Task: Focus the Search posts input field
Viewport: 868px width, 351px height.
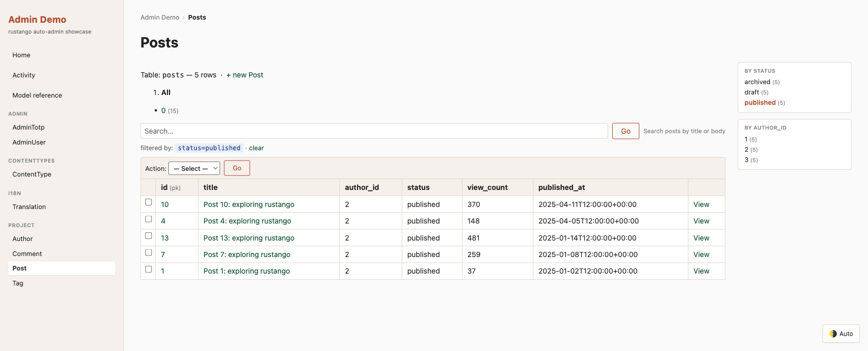Action: 374,131
